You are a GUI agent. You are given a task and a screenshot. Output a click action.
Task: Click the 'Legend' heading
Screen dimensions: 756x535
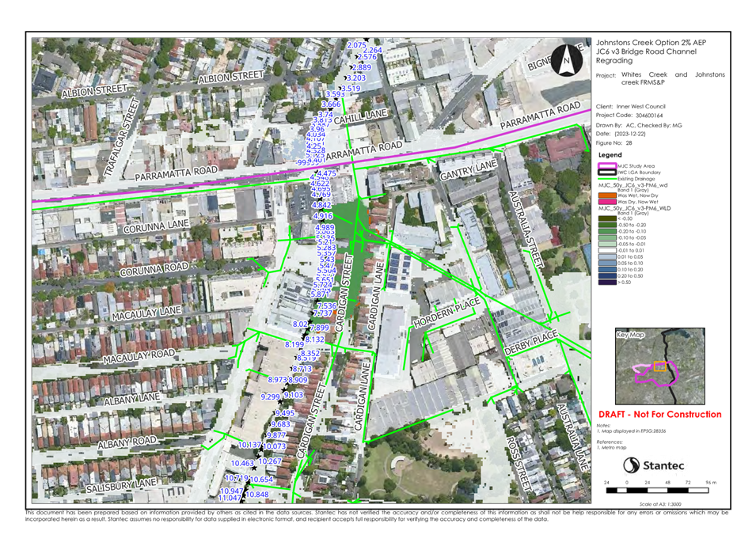tap(610, 154)
